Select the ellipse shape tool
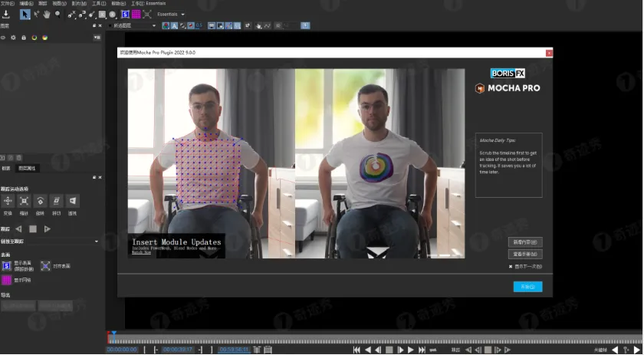The image size is (644, 355). tap(113, 15)
